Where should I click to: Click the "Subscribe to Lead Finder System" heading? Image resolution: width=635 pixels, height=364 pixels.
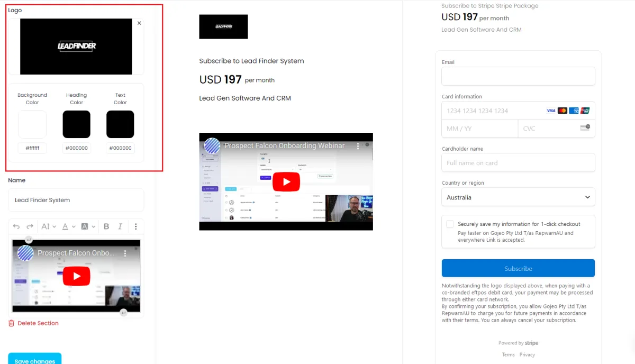pos(251,61)
